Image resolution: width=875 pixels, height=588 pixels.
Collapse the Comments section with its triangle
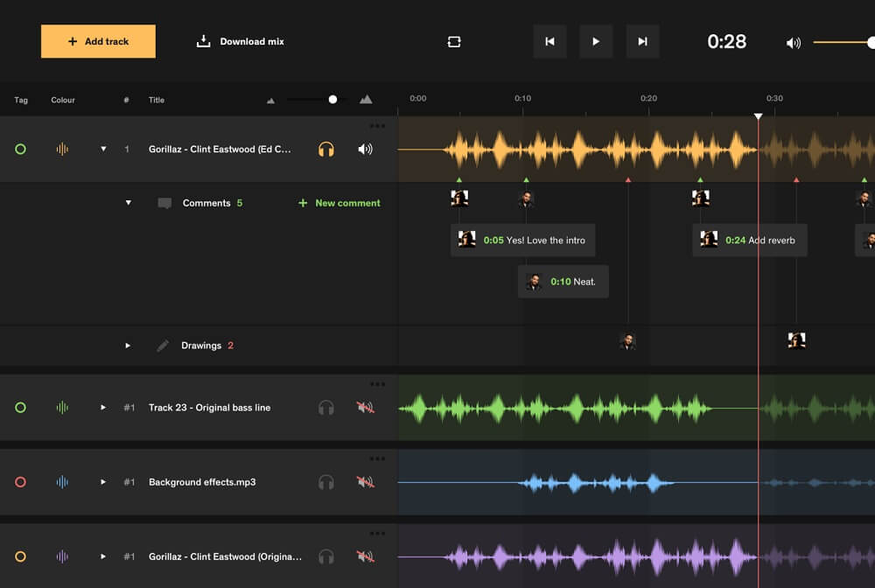[128, 202]
